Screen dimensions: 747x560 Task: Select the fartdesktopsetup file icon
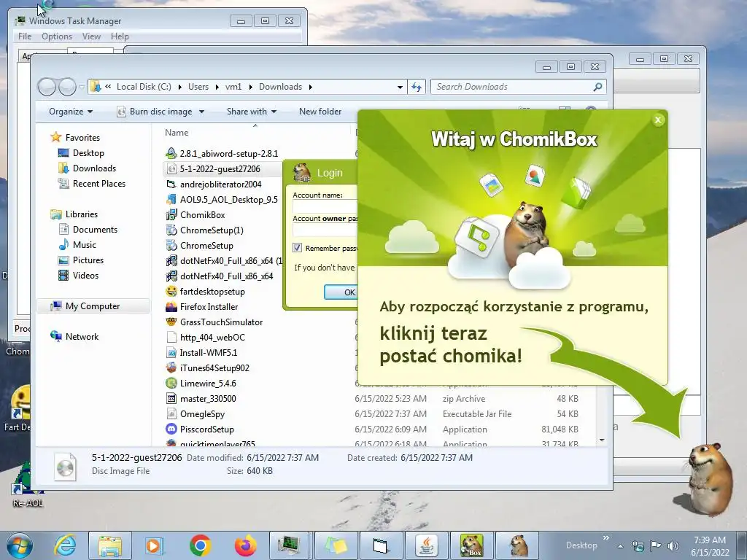(x=171, y=292)
